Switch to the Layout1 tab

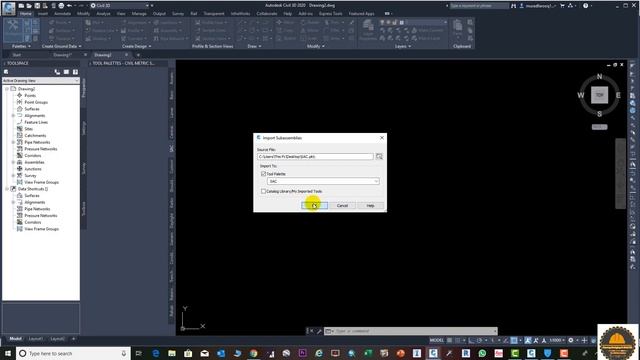36,339
